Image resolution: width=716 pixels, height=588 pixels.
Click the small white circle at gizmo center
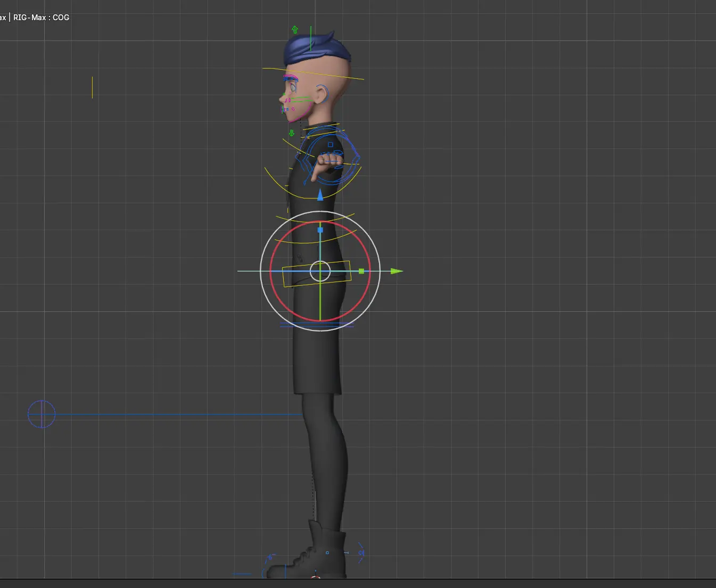pyautogui.click(x=320, y=271)
